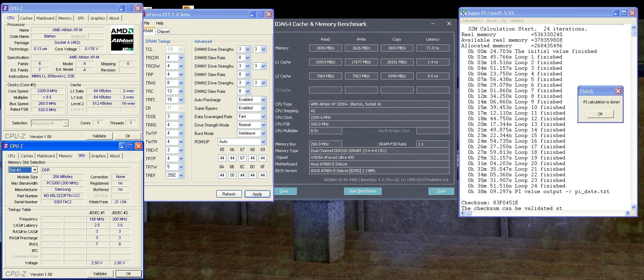Open DIMM0 Slew Rate dropdown
The width and height of the screenshot is (644, 280).
tap(248, 57)
